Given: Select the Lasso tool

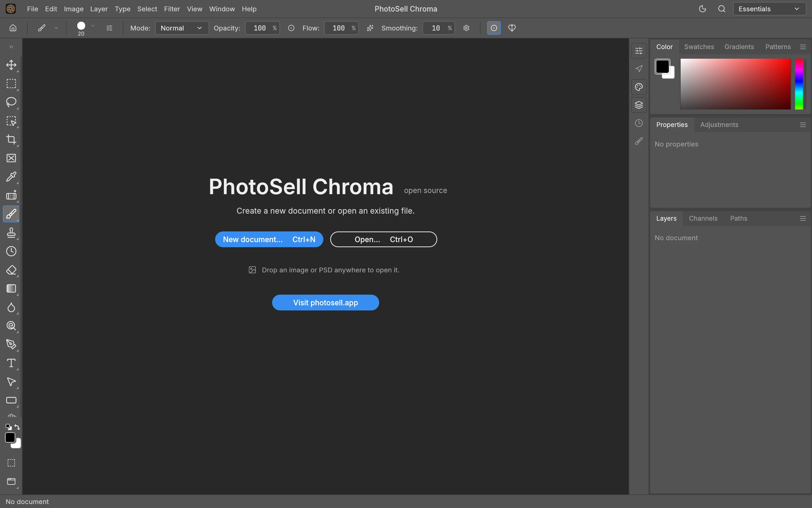Looking at the screenshot, I should pos(11,102).
